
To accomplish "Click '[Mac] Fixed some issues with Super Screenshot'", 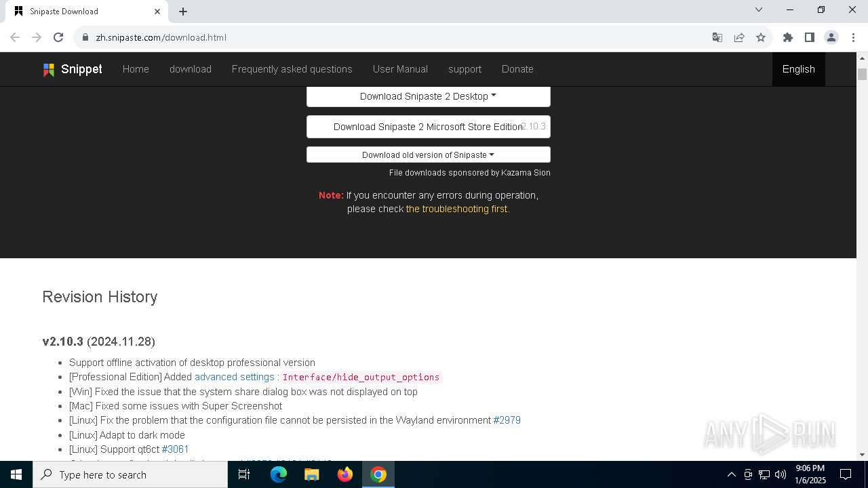I will click(176, 406).
